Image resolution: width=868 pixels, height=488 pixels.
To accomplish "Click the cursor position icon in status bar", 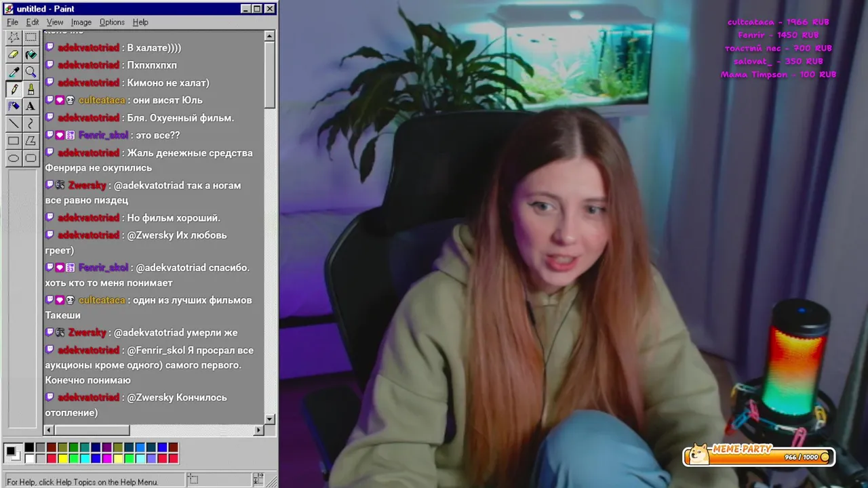I will pyautogui.click(x=193, y=480).
